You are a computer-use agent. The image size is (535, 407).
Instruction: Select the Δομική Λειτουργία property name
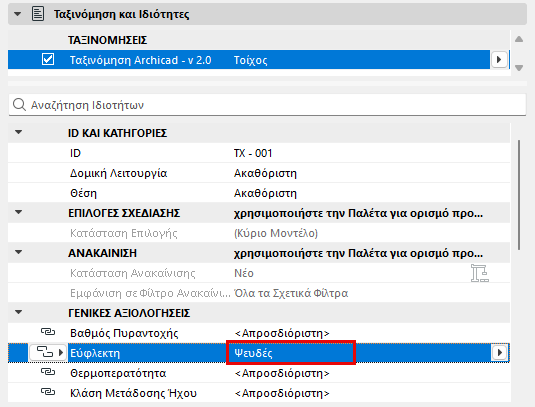pos(118,173)
